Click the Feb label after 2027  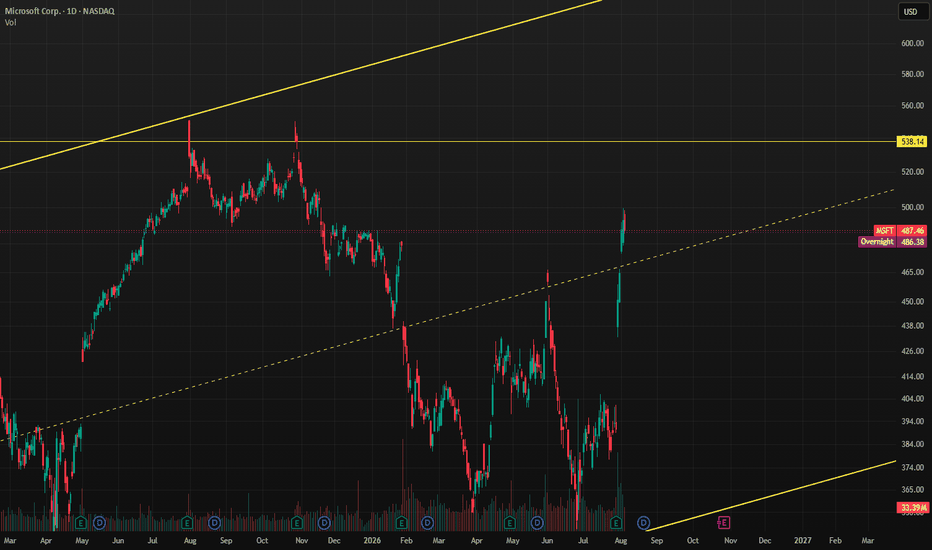click(x=835, y=540)
